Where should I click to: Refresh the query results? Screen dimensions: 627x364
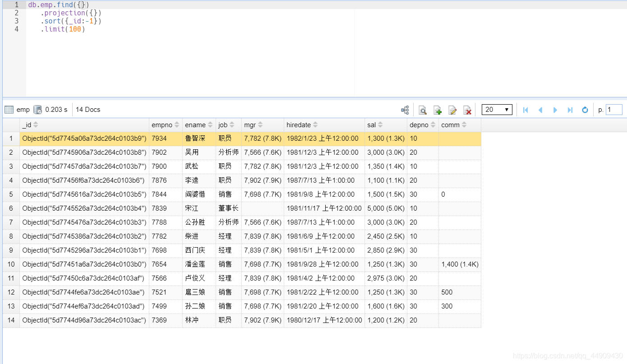click(585, 110)
